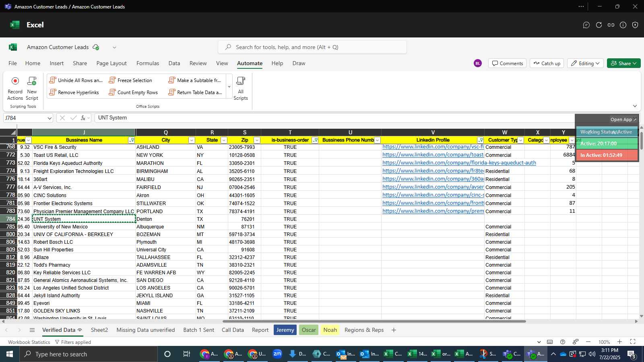Switch to Sheet2 tab

pyautogui.click(x=99, y=330)
